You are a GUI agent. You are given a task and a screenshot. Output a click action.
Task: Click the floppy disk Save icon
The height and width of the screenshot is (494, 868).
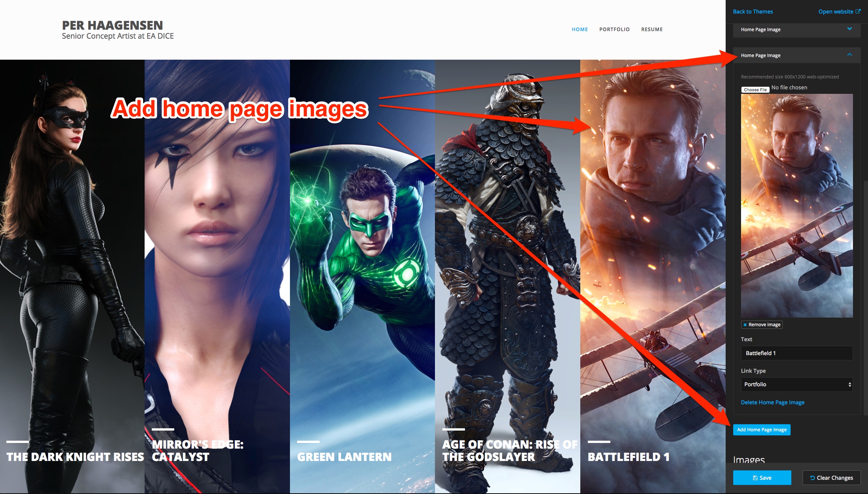tap(755, 478)
